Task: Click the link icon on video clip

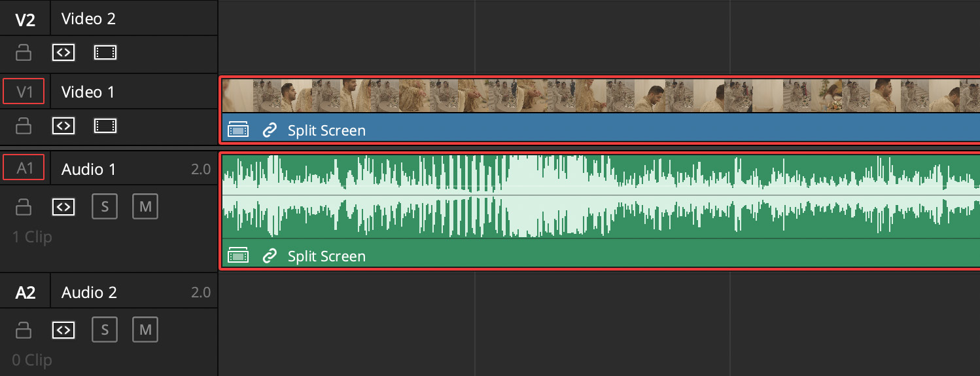Action: 270,130
